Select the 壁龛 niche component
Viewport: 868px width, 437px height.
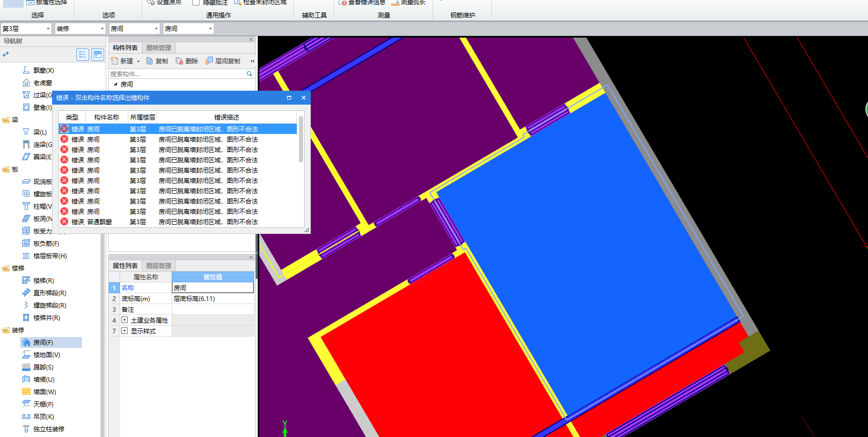(x=37, y=107)
